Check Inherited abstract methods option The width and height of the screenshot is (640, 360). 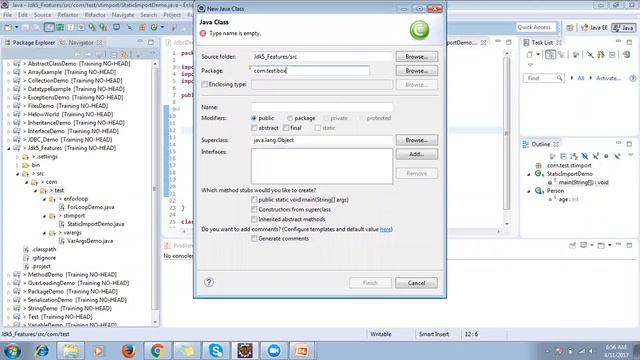point(254,219)
